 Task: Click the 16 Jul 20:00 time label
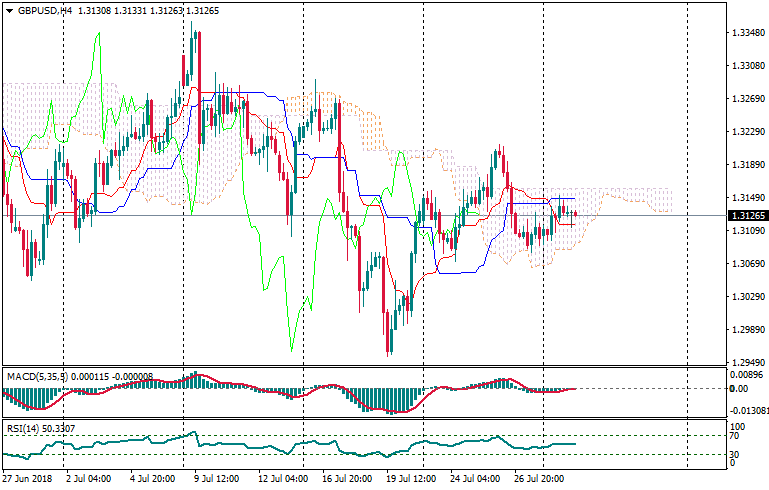346,479
